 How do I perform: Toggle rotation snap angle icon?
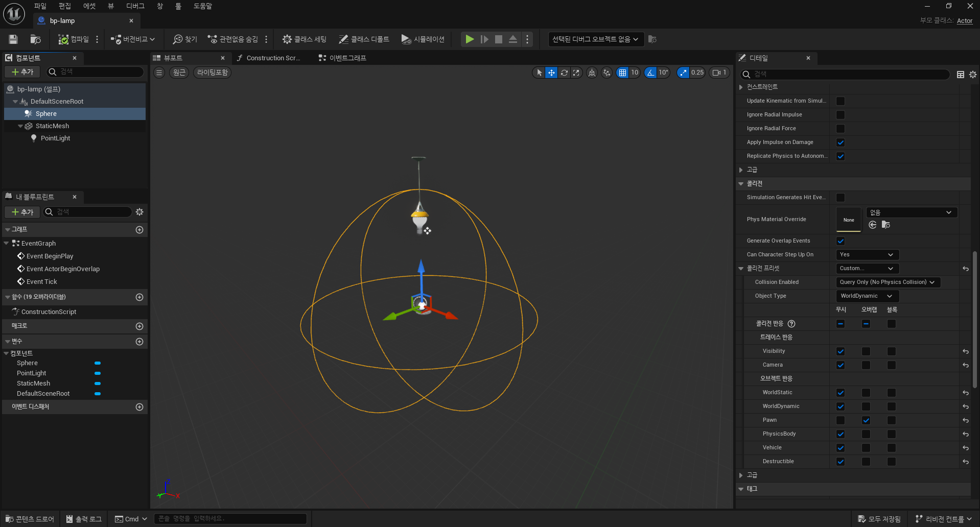tap(650, 73)
